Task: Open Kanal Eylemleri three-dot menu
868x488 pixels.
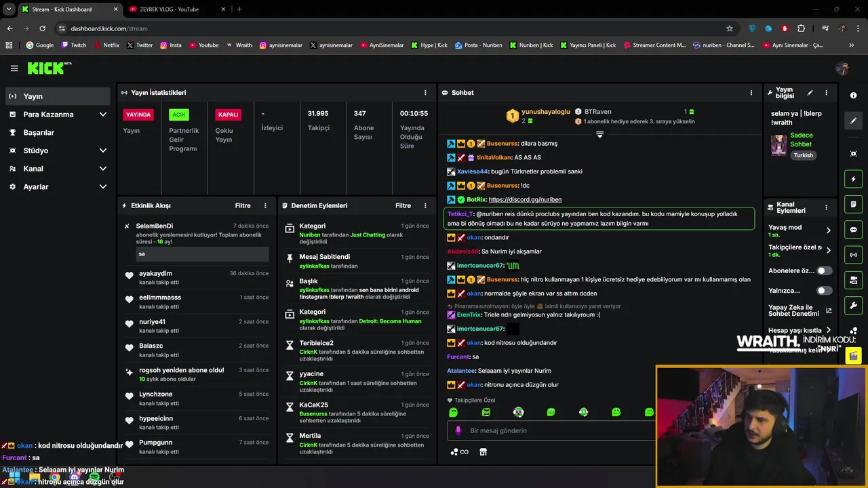Action: [x=826, y=207]
